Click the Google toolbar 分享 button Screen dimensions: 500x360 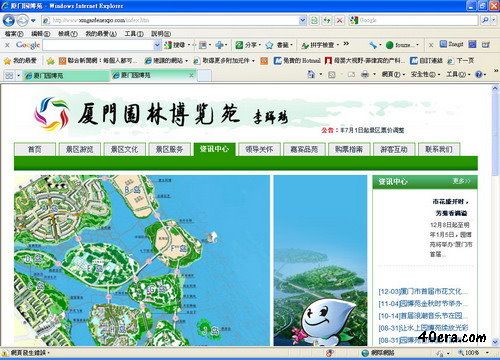click(248, 45)
